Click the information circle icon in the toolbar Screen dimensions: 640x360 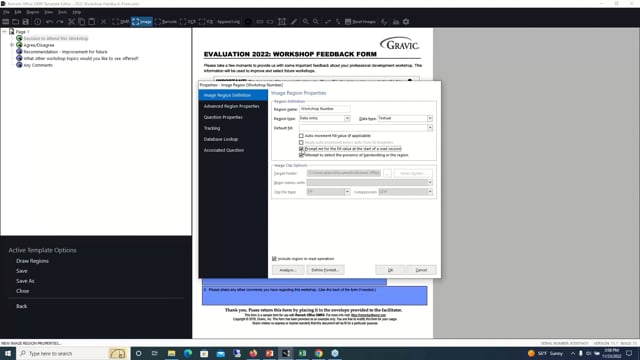coord(38,22)
